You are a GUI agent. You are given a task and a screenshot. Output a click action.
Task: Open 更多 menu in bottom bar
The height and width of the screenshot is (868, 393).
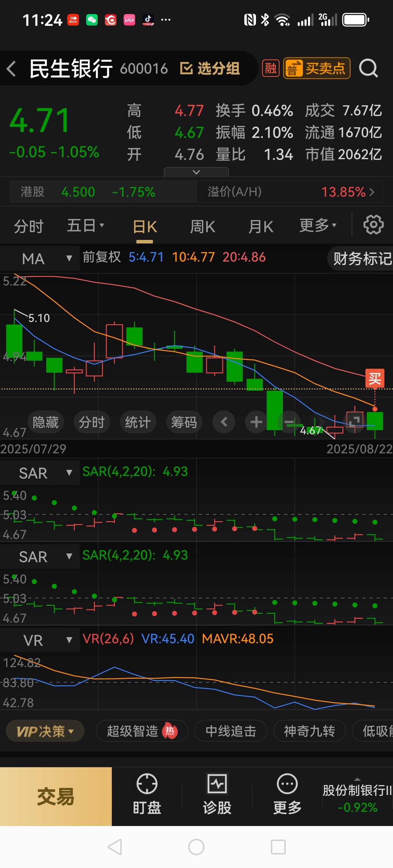[x=287, y=794]
